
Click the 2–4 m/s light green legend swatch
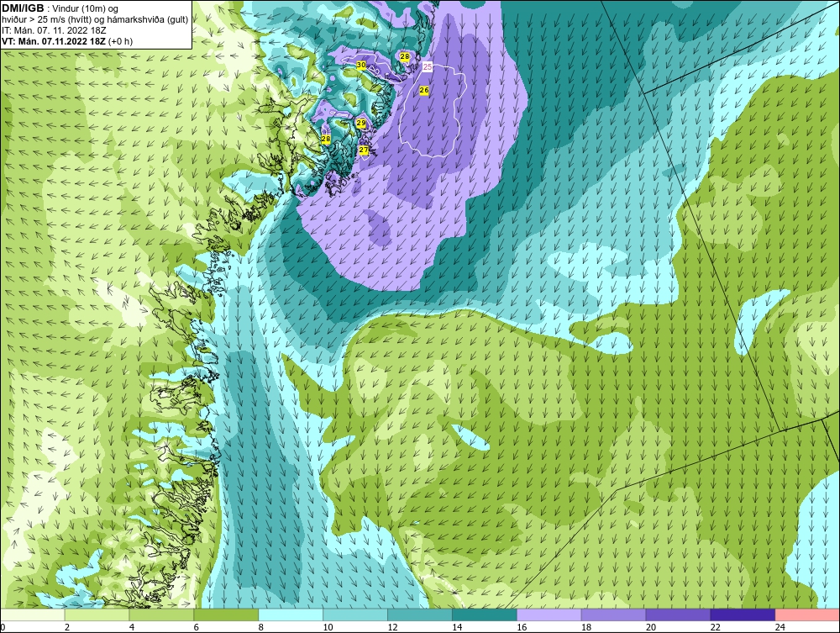click(x=97, y=615)
